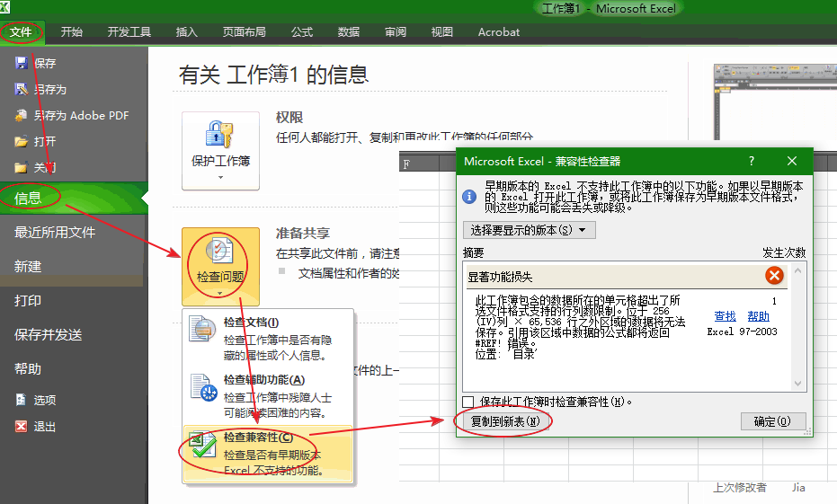
Task: Click the OK (确定) button
Action: pos(772,421)
